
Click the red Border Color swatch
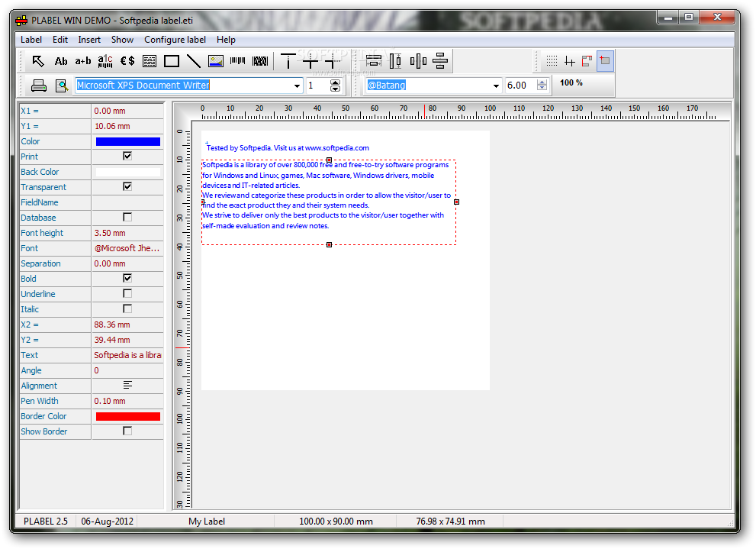(x=127, y=416)
